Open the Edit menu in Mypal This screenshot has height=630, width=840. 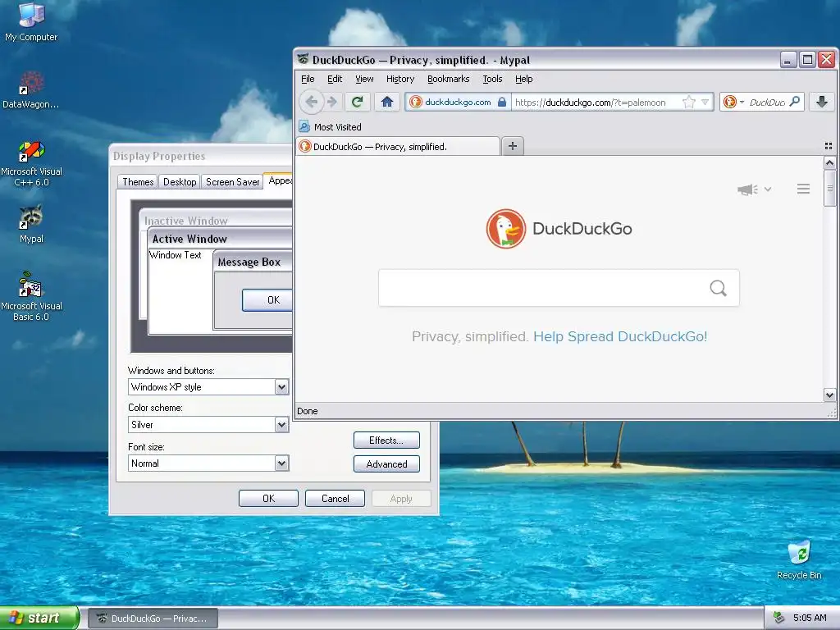click(x=335, y=79)
